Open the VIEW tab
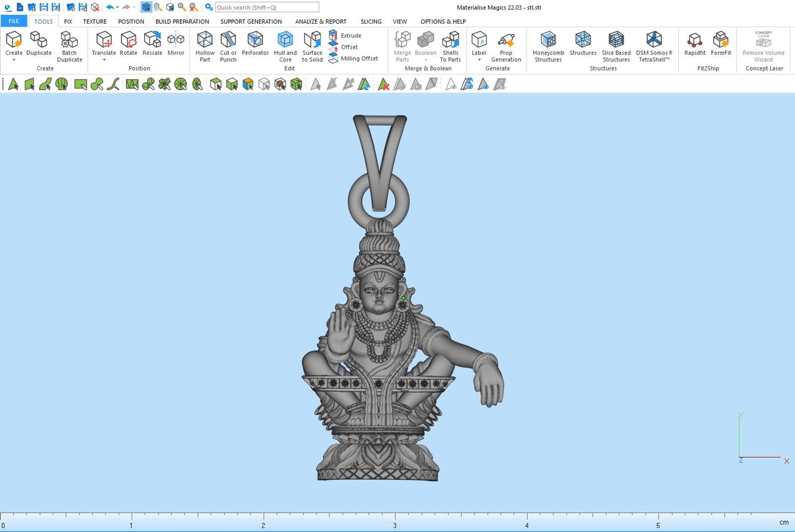The height and width of the screenshot is (532, 795). click(x=400, y=22)
